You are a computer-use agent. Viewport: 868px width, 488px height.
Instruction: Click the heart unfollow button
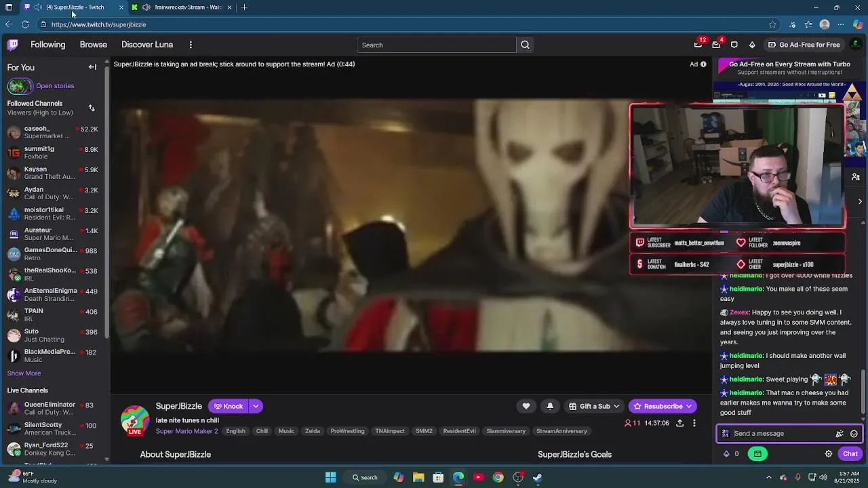click(x=526, y=406)
